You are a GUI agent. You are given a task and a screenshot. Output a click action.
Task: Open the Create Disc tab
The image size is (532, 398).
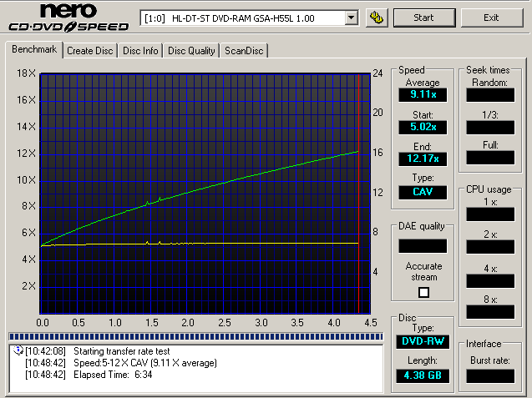point(90,51)
